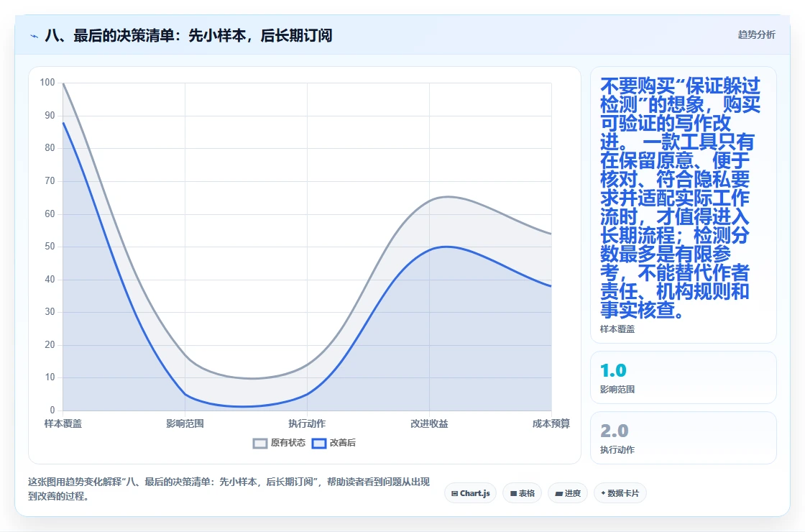Click the 2.0 执行动作 data card
This screenshot has height=532, width=805.
click(x=684, y=438)
